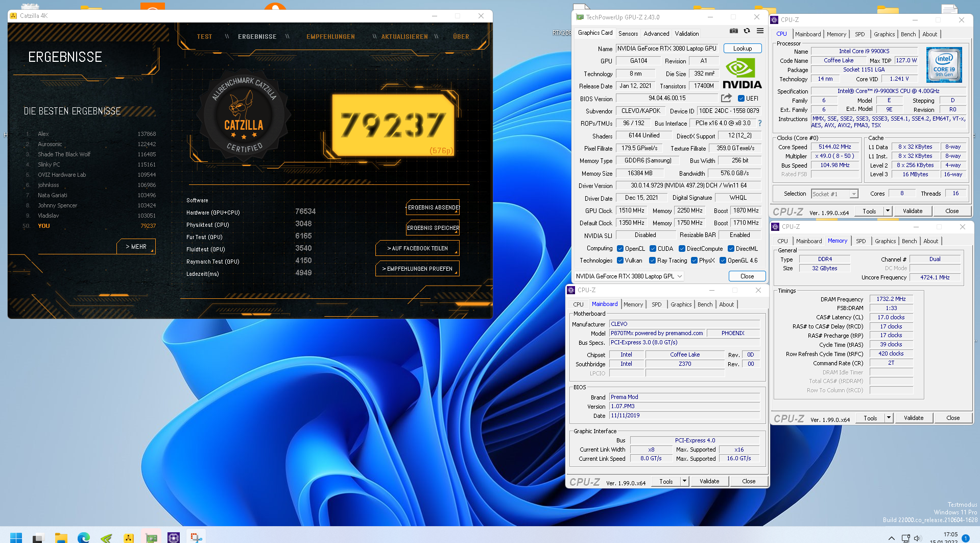Click title bar icon of CPU-Z Mainboard window
This screenshot has height=543, width=980.
[571, 290]
